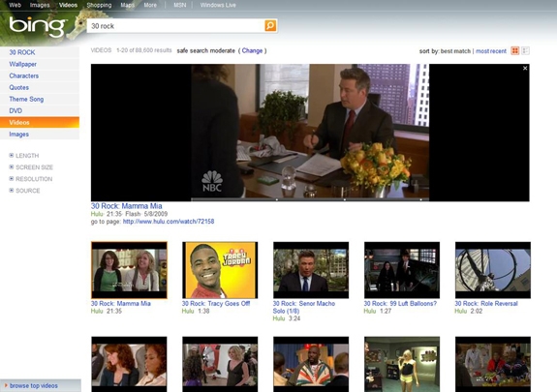Close the video preview player

(525, 68)
